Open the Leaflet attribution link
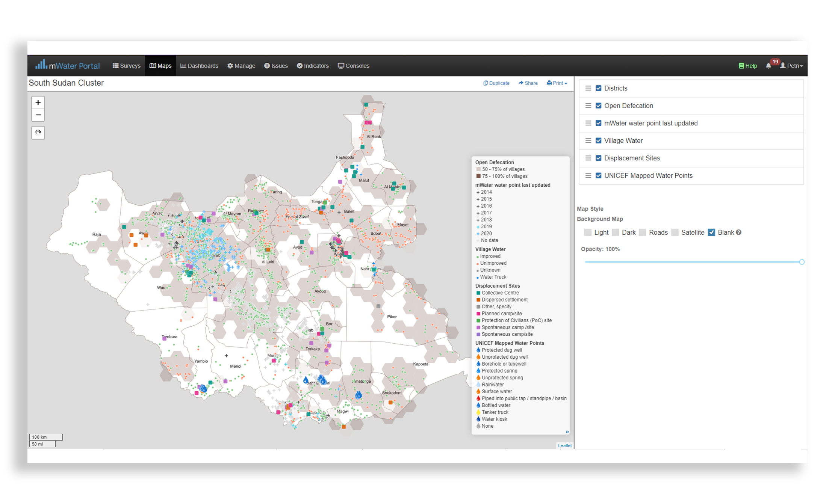Image resolution: width=835 pixels, height=504 pixels. click(564, 445)
